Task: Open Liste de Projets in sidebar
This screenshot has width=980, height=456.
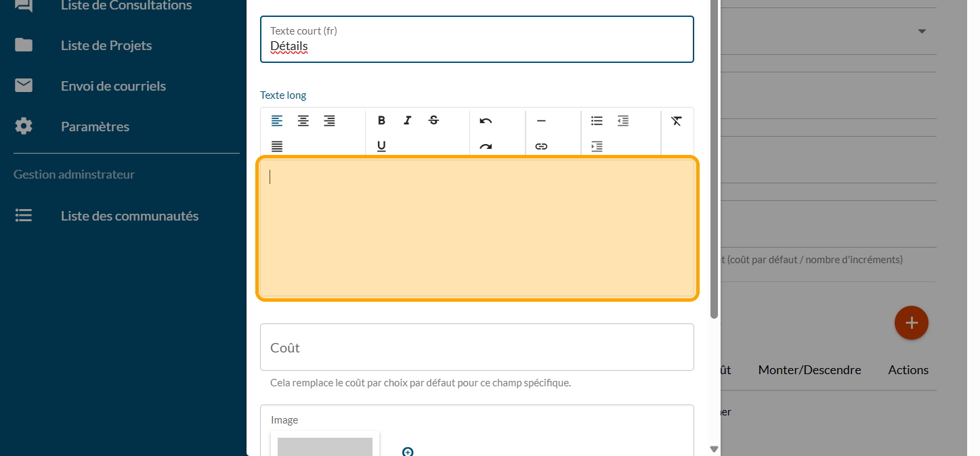Action: 106,45
